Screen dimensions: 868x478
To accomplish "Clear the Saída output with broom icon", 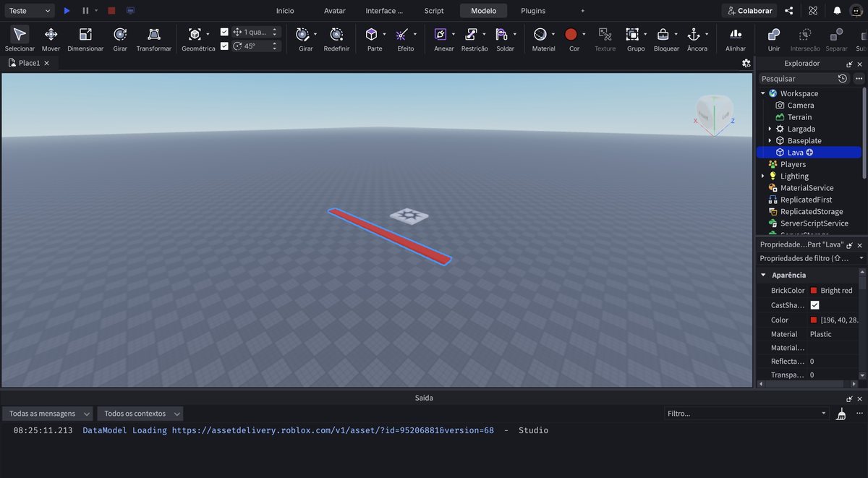I will (841, 414).
